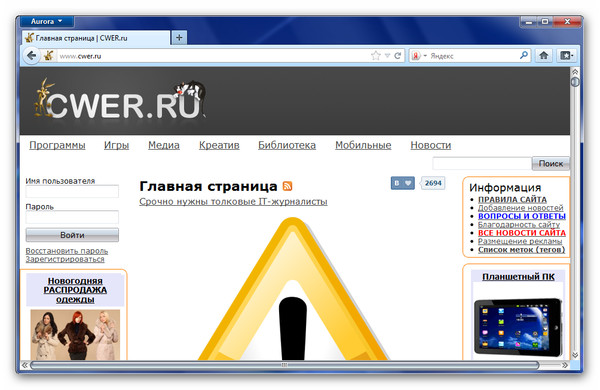Open a new tab with plus button
Screen dimensions: 600x390
[x=179, y=38]
